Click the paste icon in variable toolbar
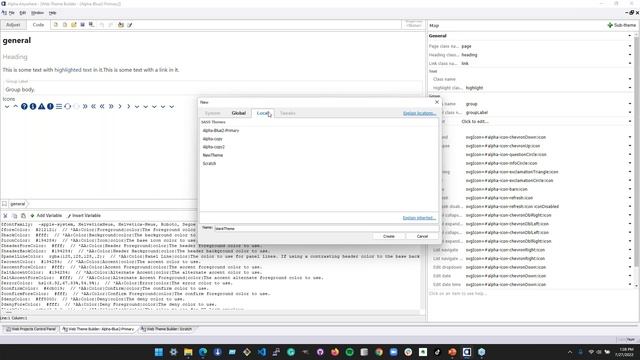This screenshot has height=360, width=640. (23, 216)
